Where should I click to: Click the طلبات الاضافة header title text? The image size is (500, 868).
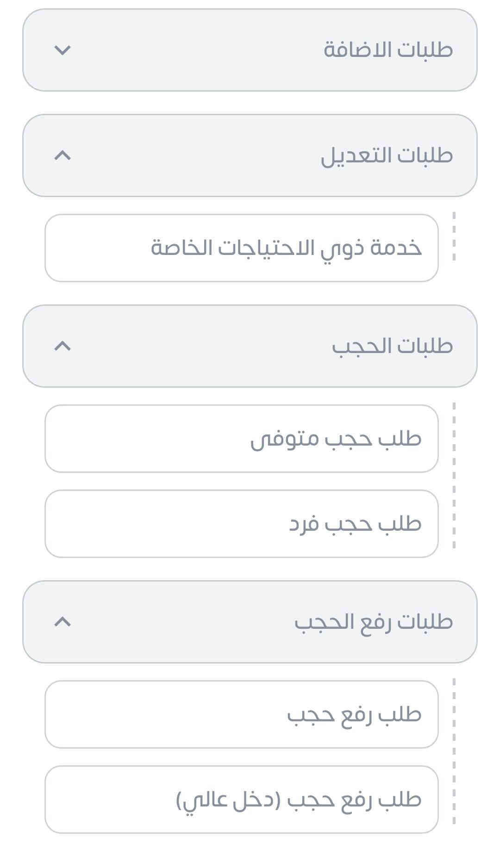click(x=388, y=50)
